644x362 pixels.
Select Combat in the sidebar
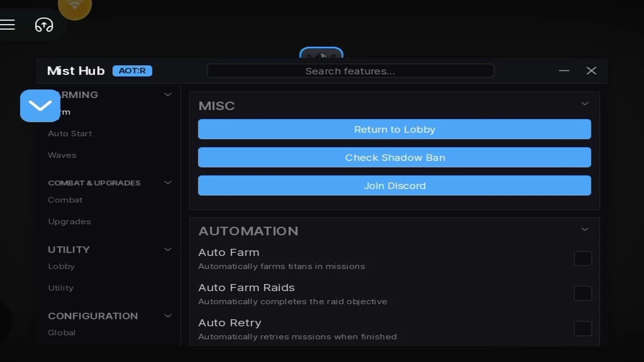65,200
